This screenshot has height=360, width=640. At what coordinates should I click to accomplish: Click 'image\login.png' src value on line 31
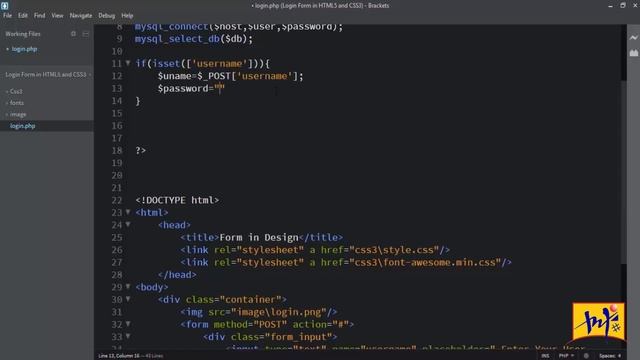point(279,312)
